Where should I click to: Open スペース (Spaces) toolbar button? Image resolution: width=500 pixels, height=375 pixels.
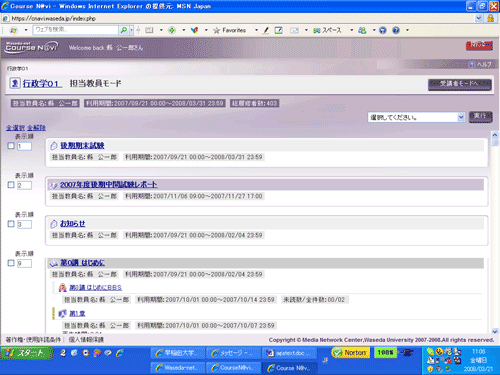click(327, 30)
